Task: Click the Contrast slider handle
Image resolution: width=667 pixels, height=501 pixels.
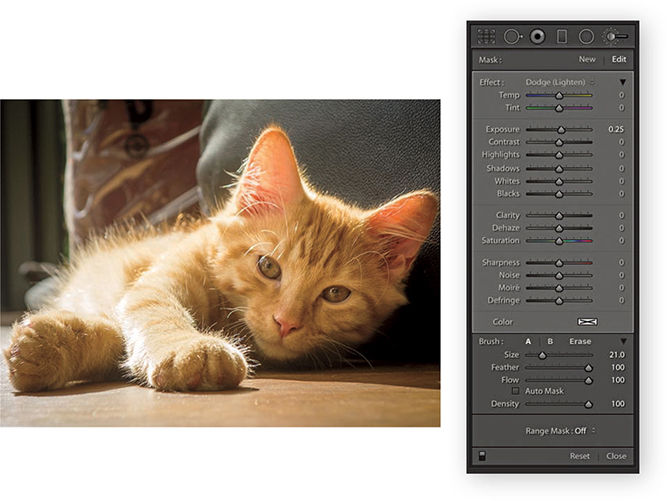Action: tap(559, 142)
